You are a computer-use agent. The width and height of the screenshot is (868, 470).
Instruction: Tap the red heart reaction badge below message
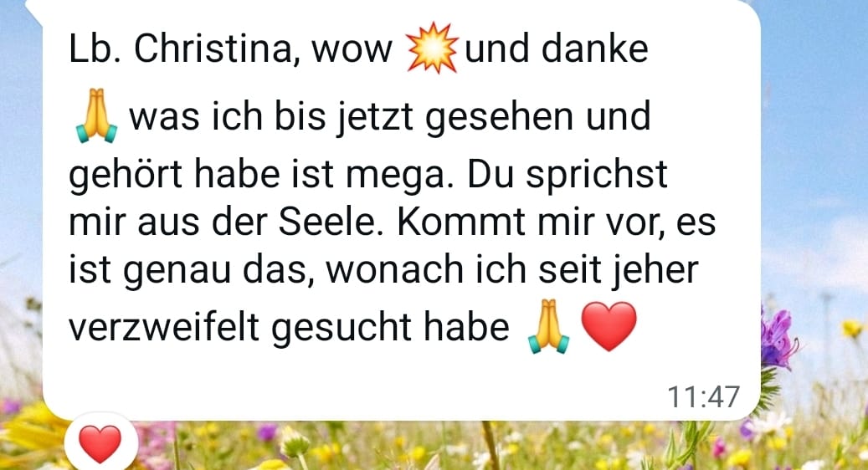click(100, 443)
